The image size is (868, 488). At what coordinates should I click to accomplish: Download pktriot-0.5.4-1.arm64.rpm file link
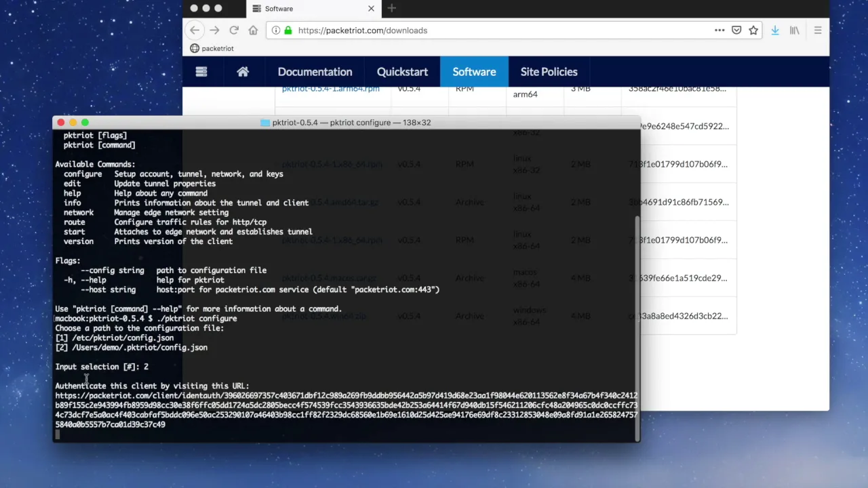(331, 89)
